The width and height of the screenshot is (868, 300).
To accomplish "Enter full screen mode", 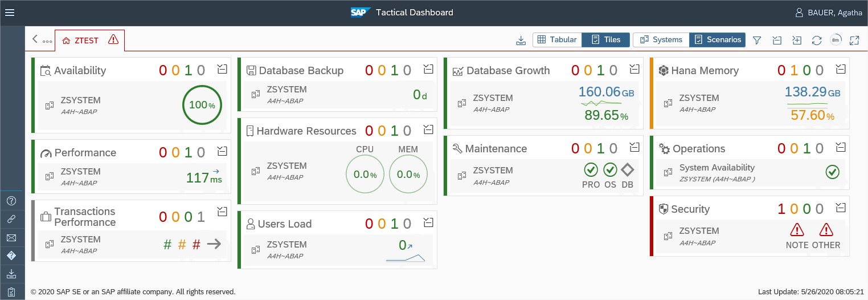I will [x=854, y=40].
